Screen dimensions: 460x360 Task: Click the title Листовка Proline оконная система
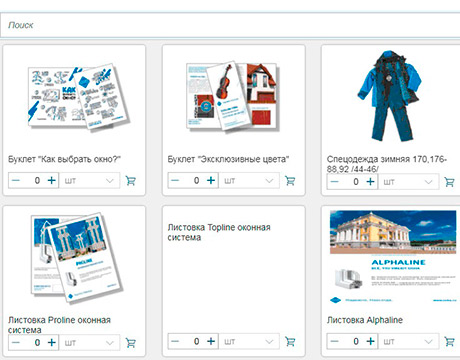coord(59,325)
